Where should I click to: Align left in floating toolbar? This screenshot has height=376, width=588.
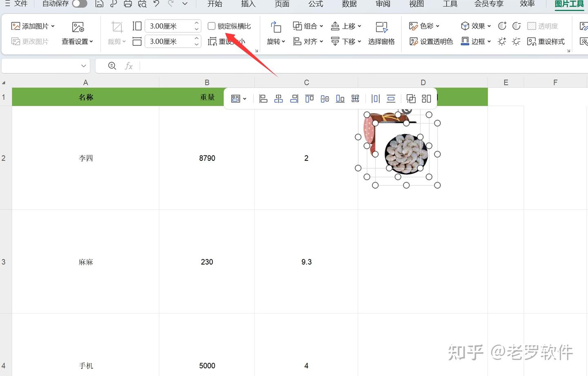pos(263,98)
